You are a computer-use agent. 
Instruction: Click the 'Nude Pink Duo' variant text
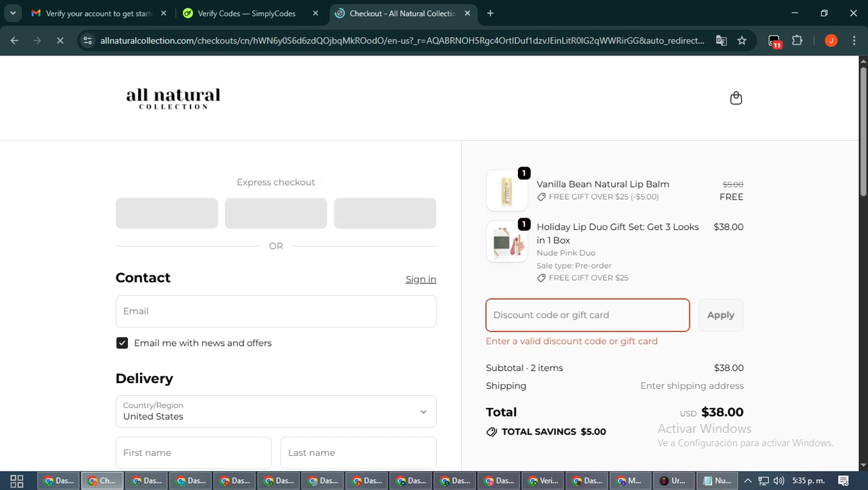click(565, 253)
